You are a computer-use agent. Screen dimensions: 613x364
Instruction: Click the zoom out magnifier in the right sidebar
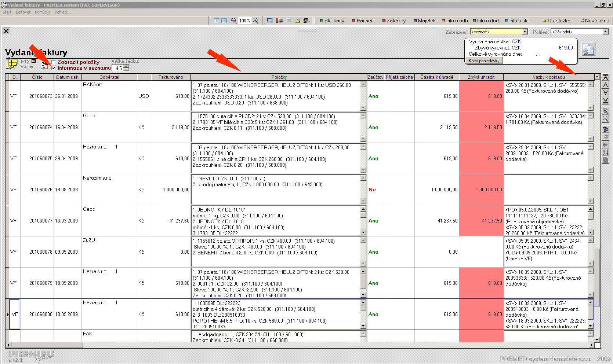pos(606,118)
